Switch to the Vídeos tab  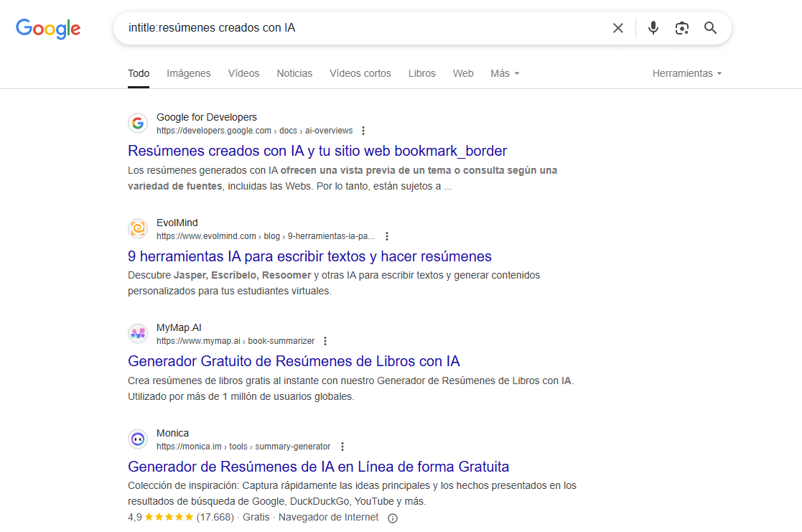click(x=243, y=73)
